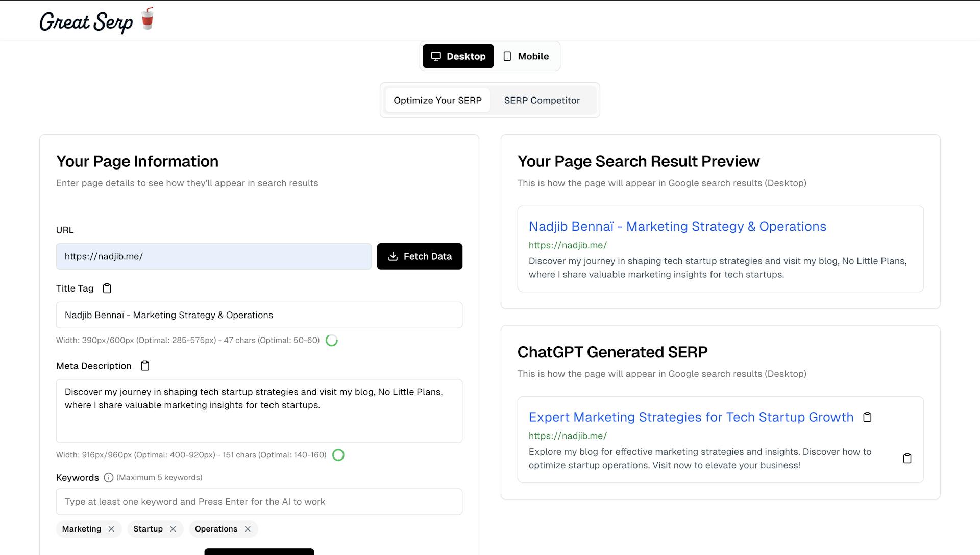Click the download icon on Fetch Data button

(x=393, y=256)
